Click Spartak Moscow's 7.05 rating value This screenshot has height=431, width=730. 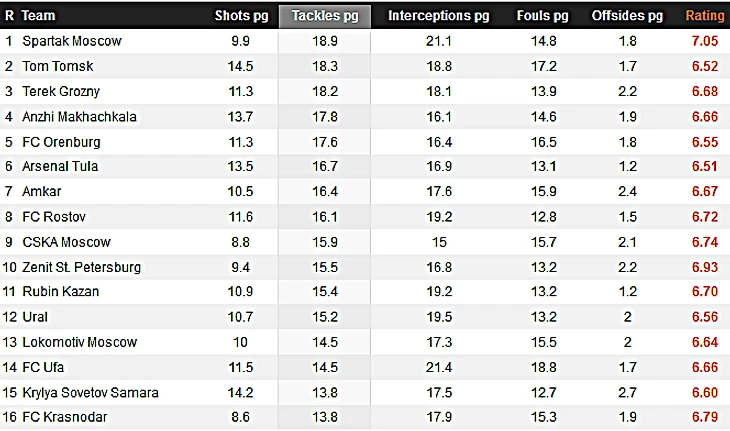click(x=705, y=41)
